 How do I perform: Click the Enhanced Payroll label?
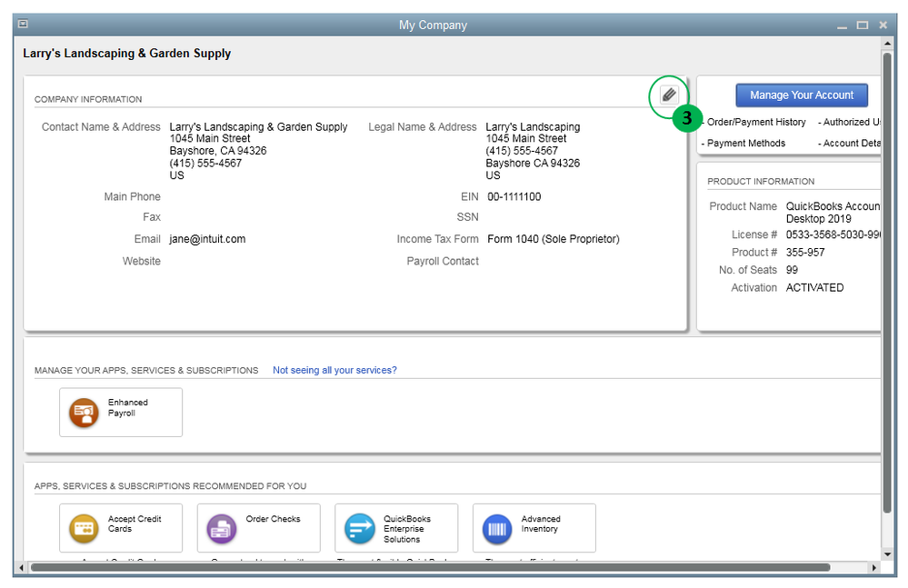tap(128, 407)
